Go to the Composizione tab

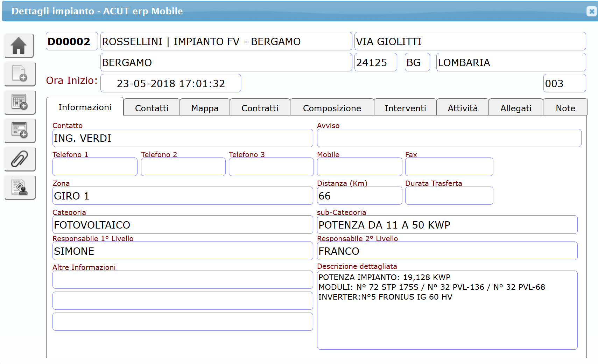332,108
